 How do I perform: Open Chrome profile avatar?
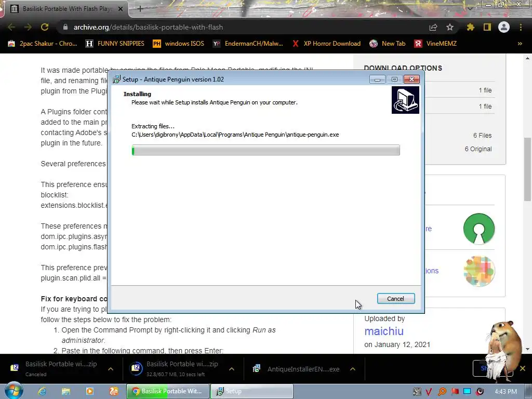[x=504, y=27]
